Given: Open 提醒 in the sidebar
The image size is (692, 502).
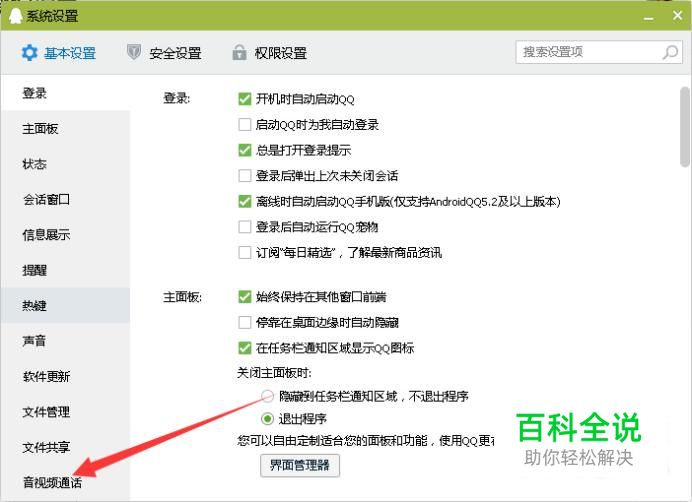Looking at the screenshot, I should 65,270.
